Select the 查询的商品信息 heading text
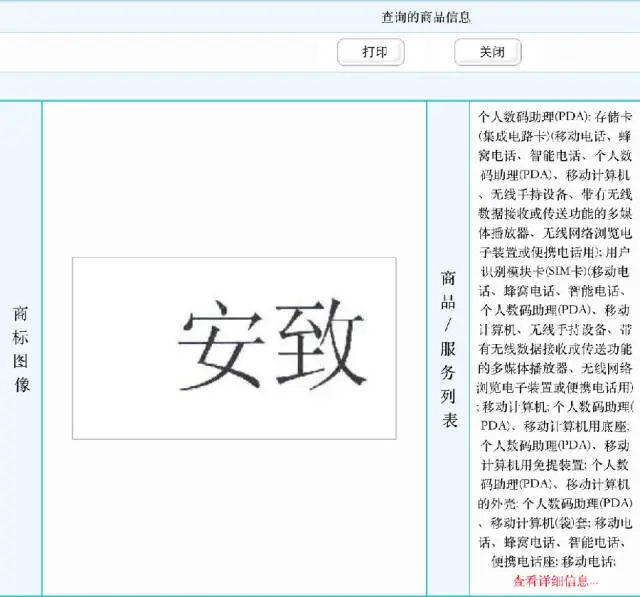 click(x=426, y=17)
